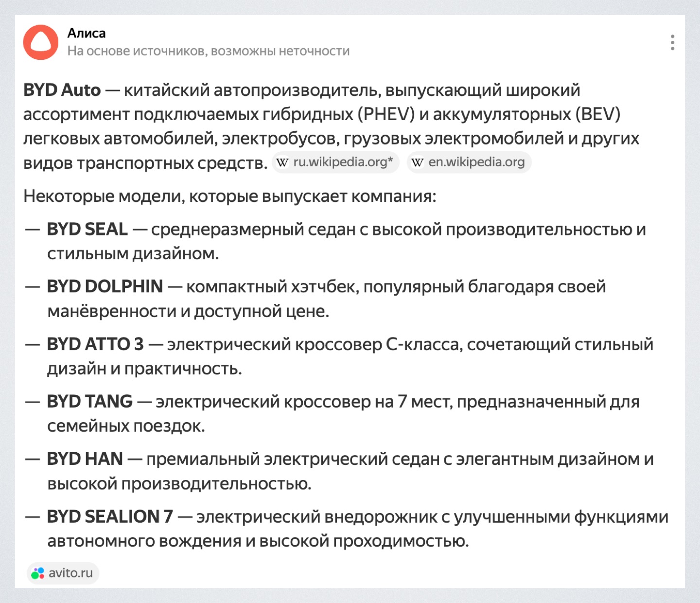Click the BYD ATTO 3 model name

pyautogui.click(x=95, y=344)
